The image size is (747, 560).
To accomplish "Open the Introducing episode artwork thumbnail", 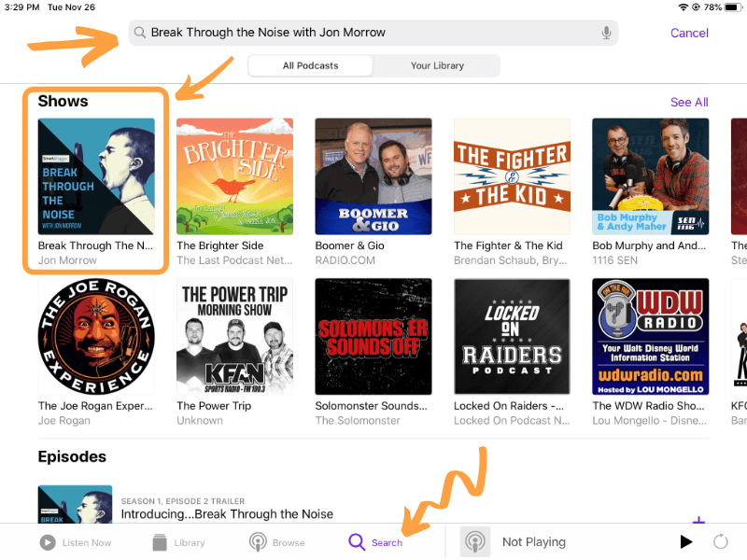I will (x=76, y=504).
